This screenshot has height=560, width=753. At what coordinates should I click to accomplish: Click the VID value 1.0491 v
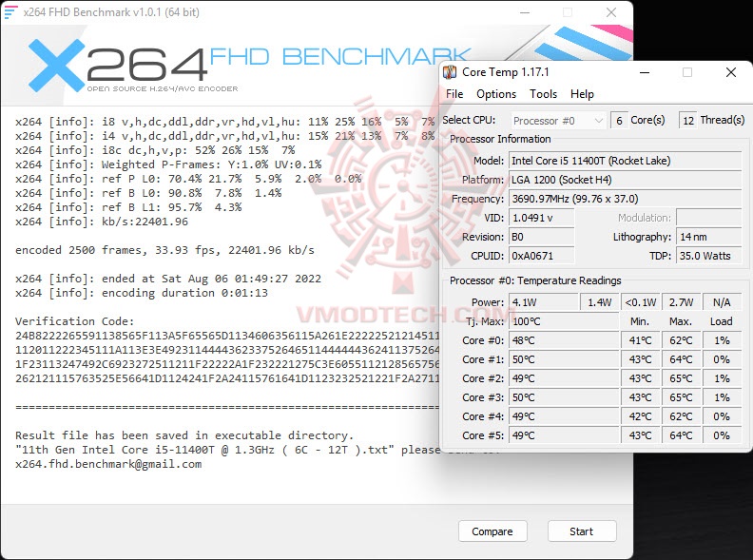tap(542, 218)
